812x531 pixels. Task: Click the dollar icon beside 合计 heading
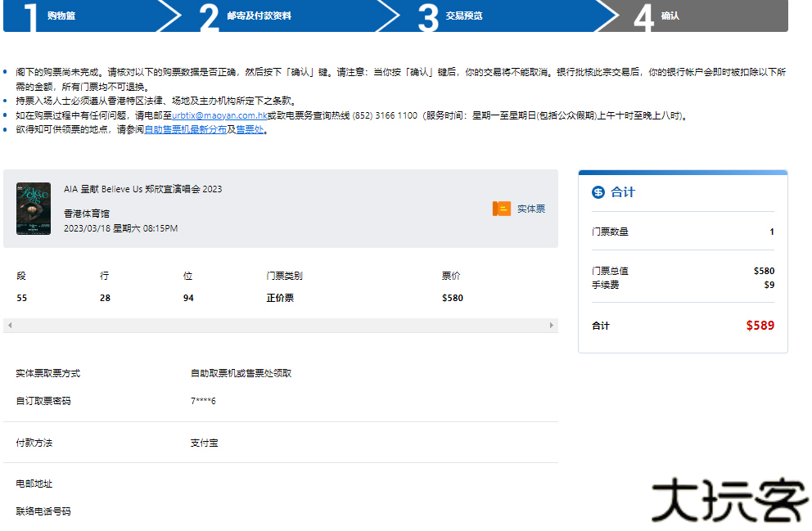click(598, 192)
